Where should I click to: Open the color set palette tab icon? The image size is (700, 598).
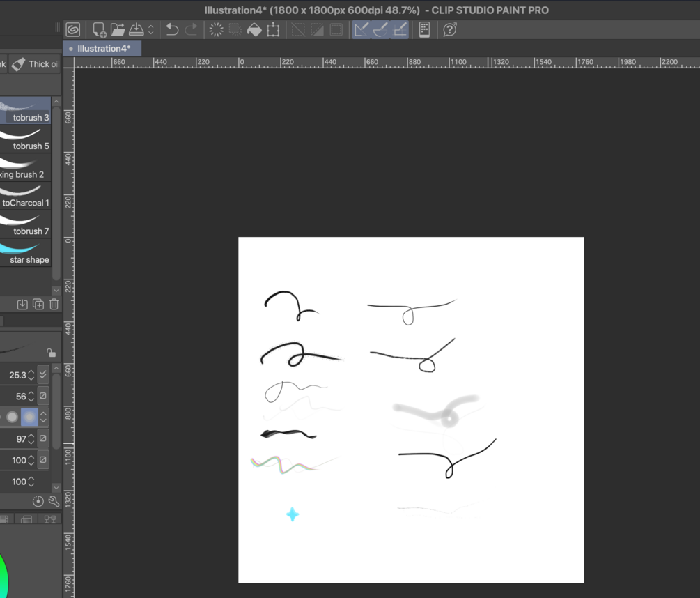click(x=4, y=519)
